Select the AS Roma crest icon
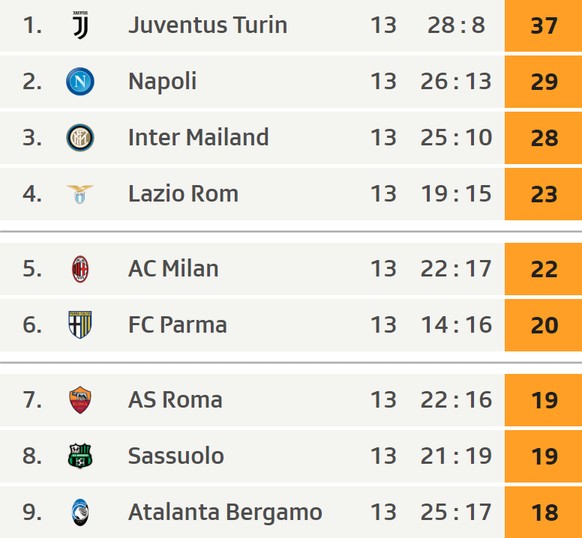The width and height of the screenshot is (582, 538). click(x=80, y=400)
